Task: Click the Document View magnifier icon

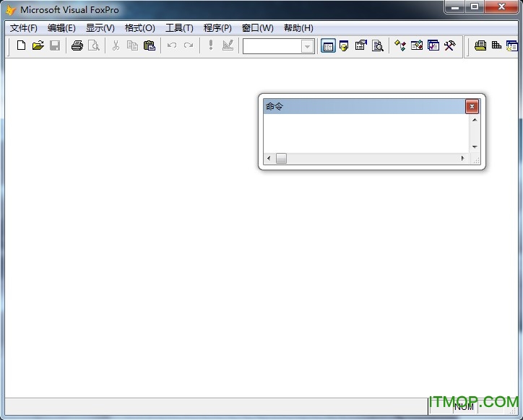Action: coord(378,45)
